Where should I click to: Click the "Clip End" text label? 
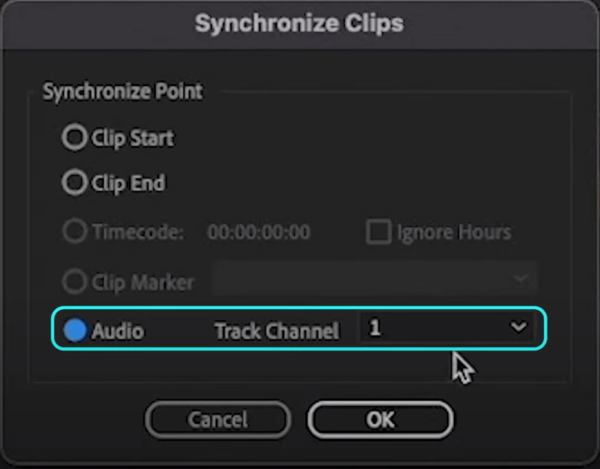point(128,183)
